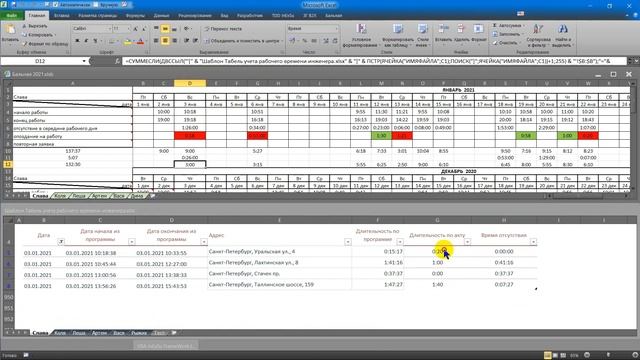Screen dimensions: 640x360
Task: Click the Decrease Indent icon
Action: [186, 41]
